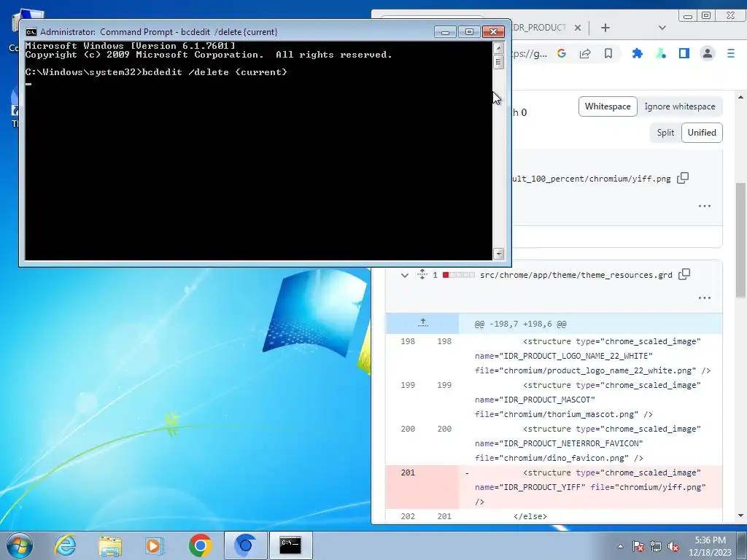The height and width of the screenshot is (560, 747).
Task: Toggle the browser side panel icon
Action: tap(684, 53)
